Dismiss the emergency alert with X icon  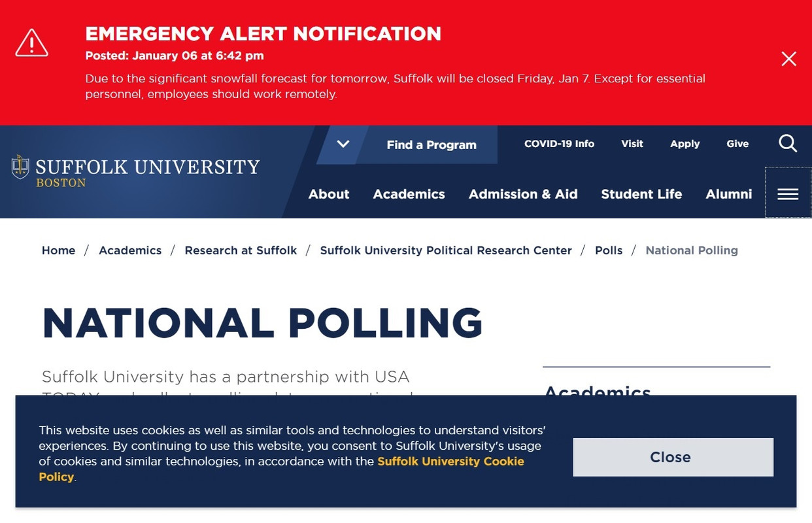(788, 59)
